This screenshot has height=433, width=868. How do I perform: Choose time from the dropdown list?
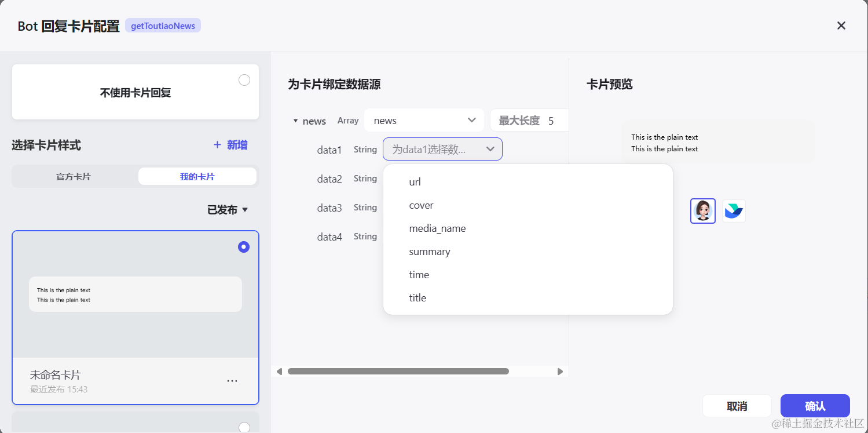pos(528,275)
